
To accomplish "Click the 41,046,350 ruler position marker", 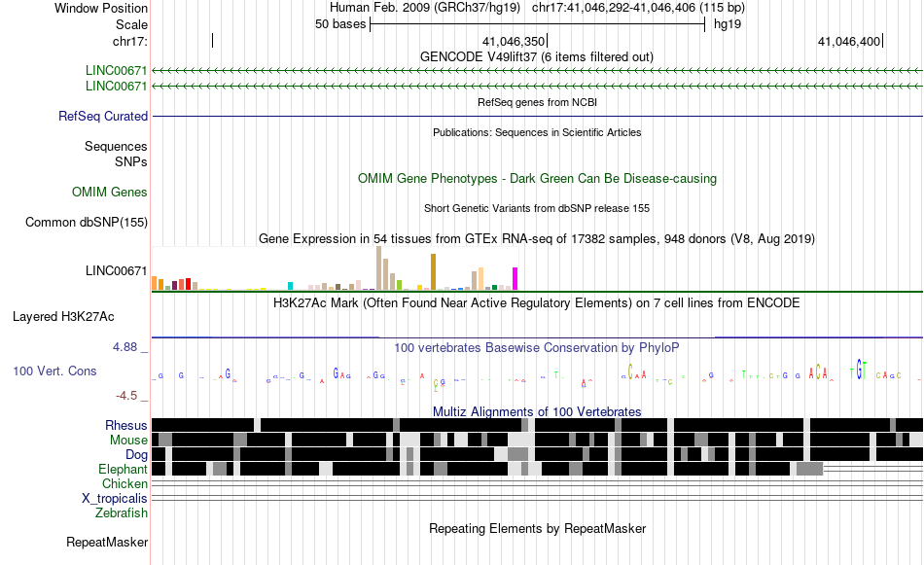I will pyautogui.click(x=514, y=41).
